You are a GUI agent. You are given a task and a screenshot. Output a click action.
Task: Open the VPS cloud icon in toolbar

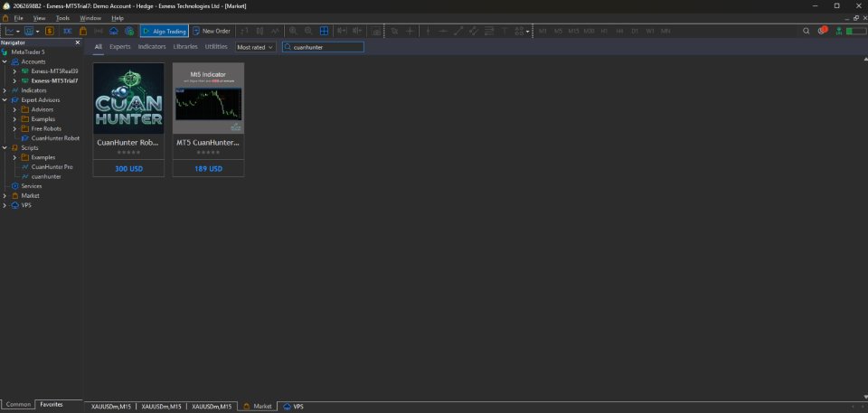click(114, 31)
